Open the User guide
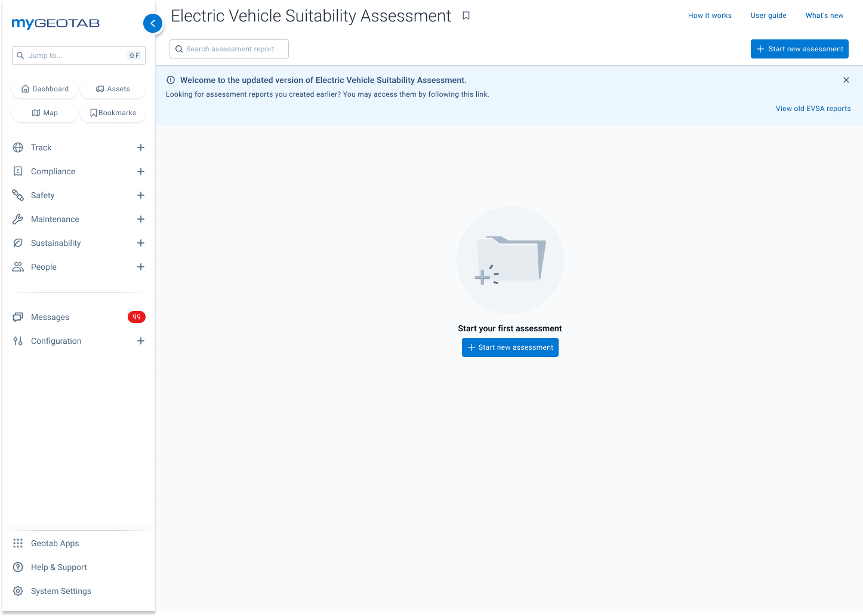 point(768,16)
